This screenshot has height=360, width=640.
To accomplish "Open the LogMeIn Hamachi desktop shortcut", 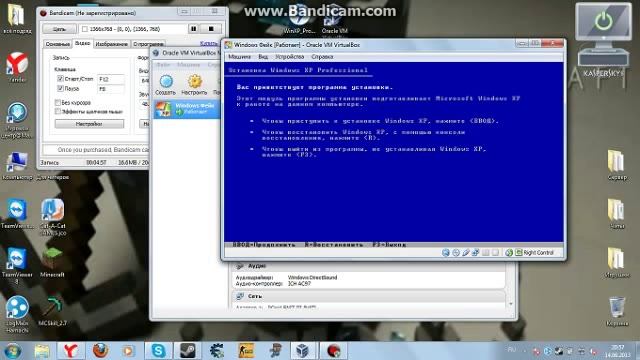I will tap(17, 314).
